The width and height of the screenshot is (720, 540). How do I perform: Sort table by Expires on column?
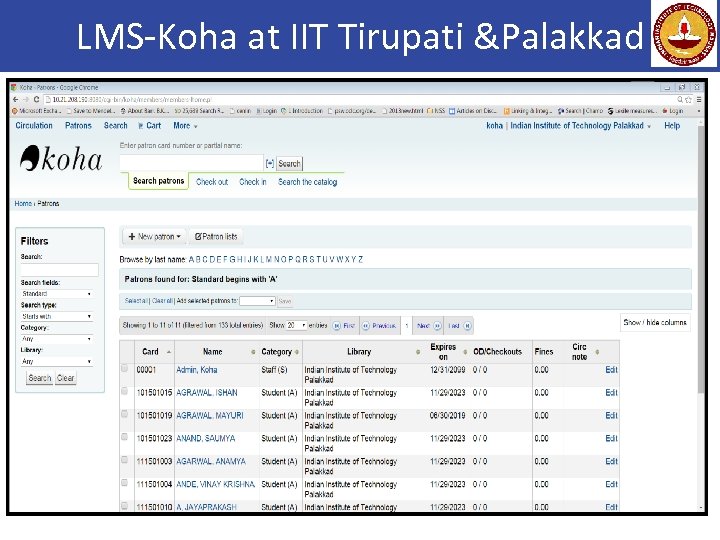point(447,352)
